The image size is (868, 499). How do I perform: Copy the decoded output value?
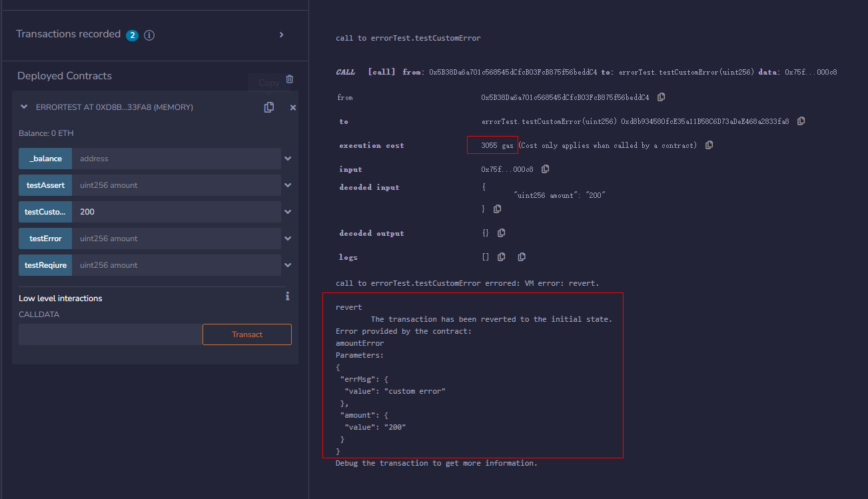501,233
